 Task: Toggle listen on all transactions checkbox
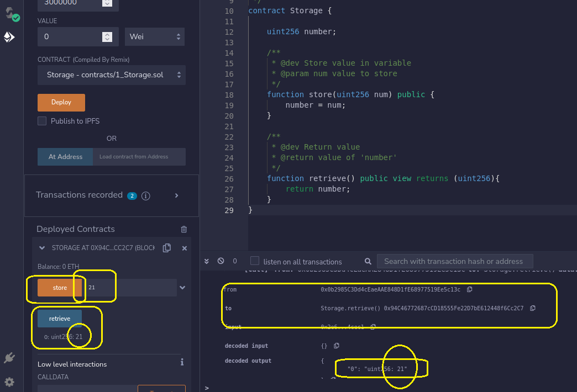(x=255, y=261)
